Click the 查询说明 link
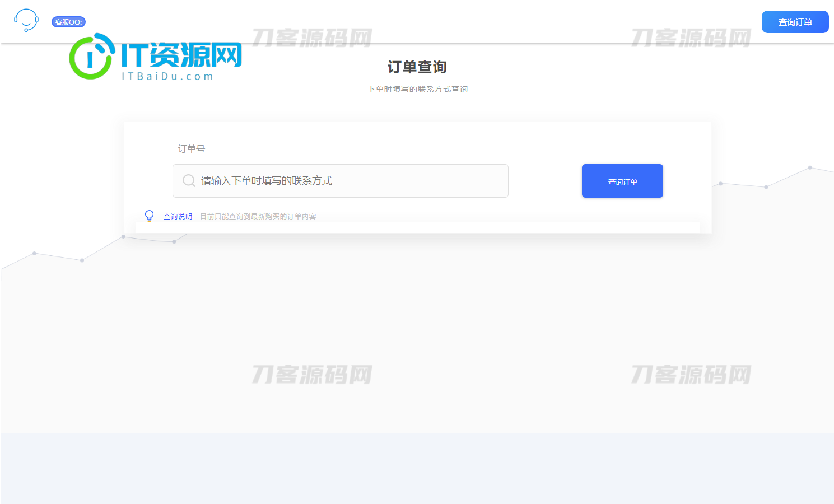Image resolution: width=834 pixels, height=504 pixels. (x=178, y=217)
